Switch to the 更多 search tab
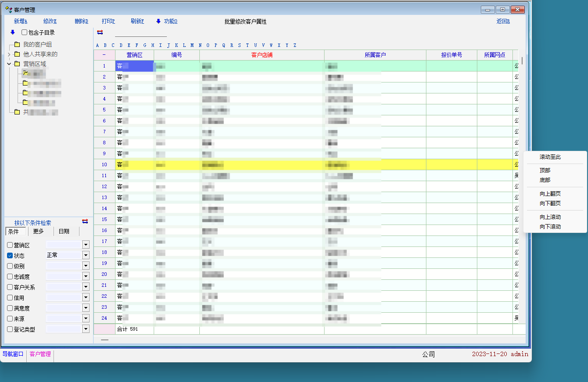The image size is (588, 382). [39, 231]
